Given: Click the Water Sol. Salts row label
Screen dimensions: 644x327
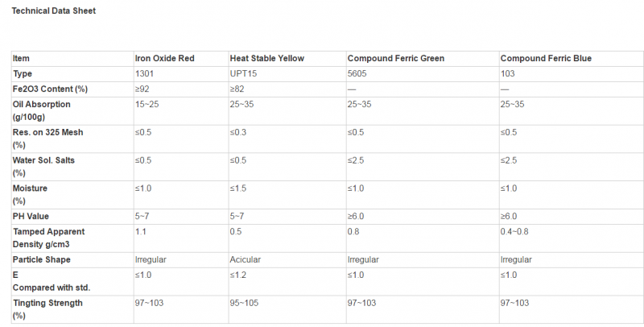Looking at the screenshot, I should pos(43,167).
